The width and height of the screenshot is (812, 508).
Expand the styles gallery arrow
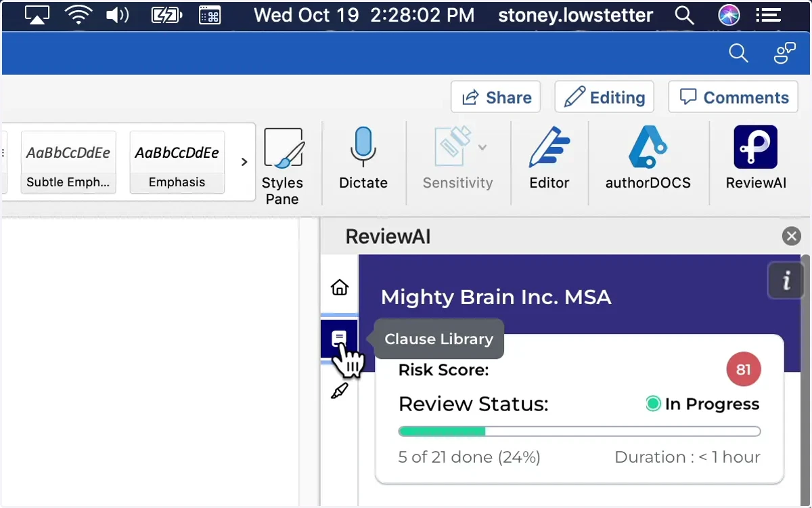point(244,162)
